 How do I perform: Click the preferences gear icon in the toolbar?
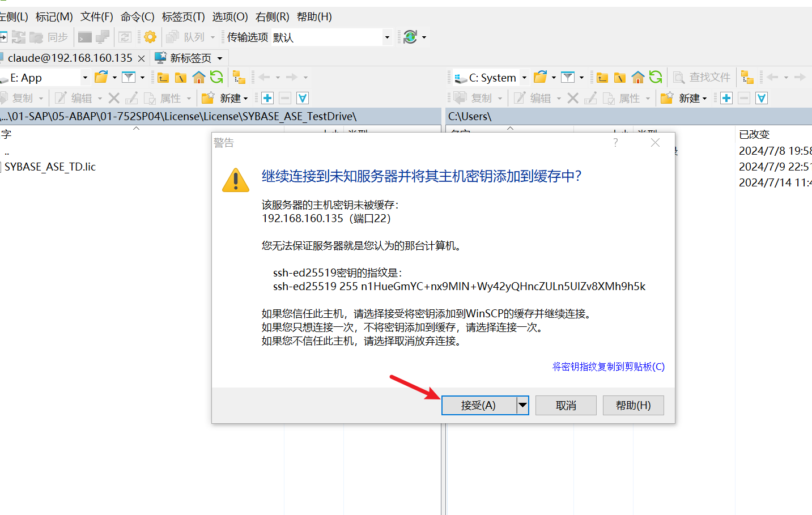click(150, 37)
